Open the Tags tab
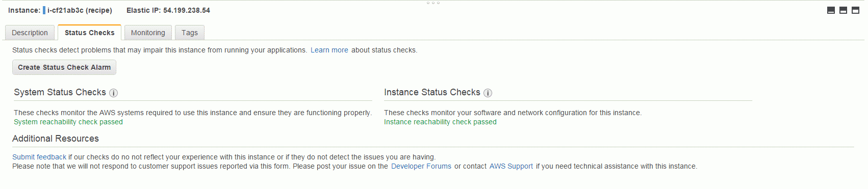 pos(190,33)
